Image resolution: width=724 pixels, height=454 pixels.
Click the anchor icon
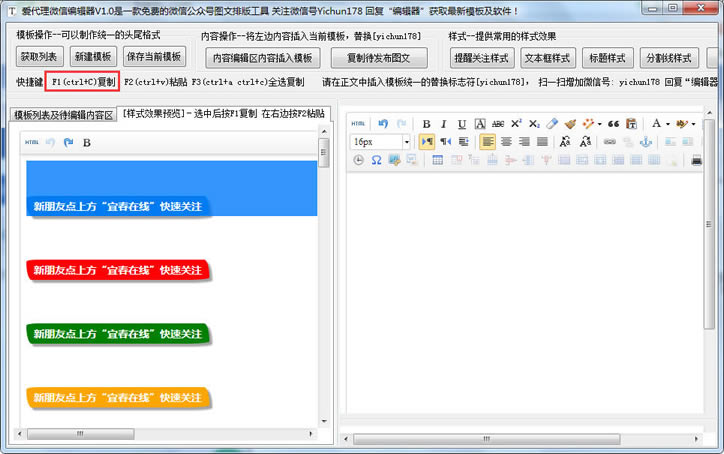(x=645, y=142)
